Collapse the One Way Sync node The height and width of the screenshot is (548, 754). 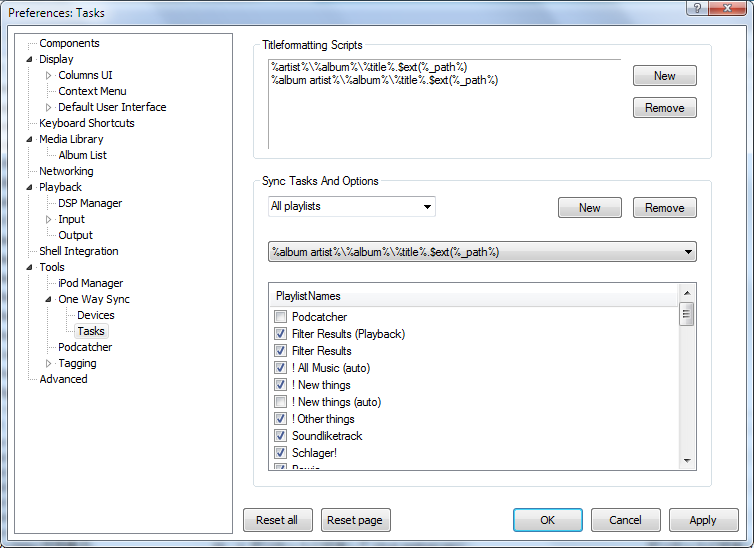coord(49,299)
